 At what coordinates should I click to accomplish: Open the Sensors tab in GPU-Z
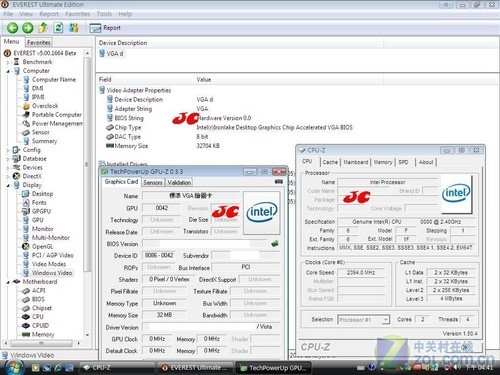[153, 183]
